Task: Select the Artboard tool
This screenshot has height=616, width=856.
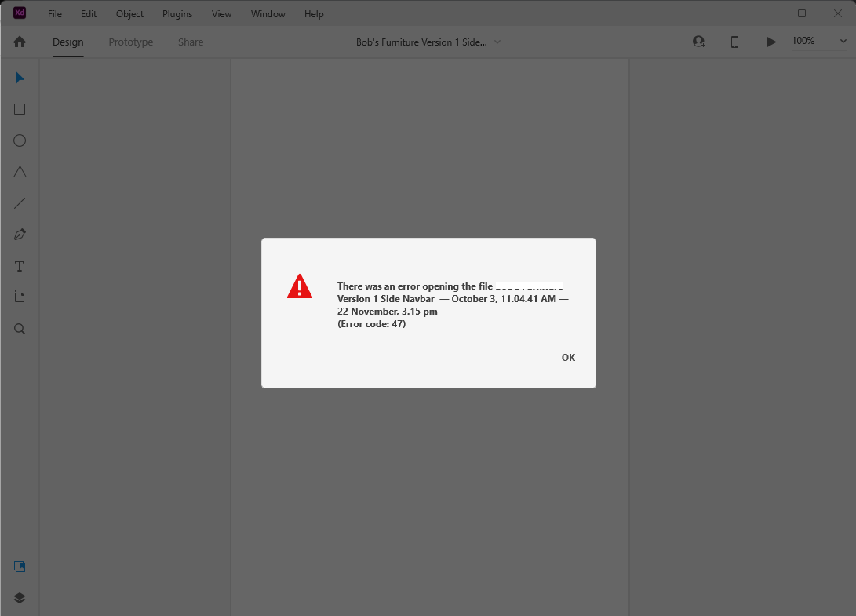Action: click(20, 297)
